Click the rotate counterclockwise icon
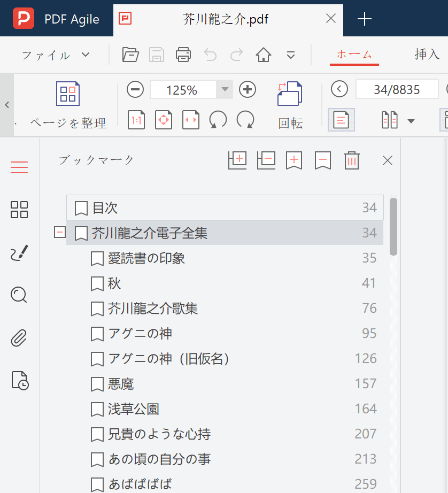The width and height of the screenshot is (448, 493). click(217, 120)
